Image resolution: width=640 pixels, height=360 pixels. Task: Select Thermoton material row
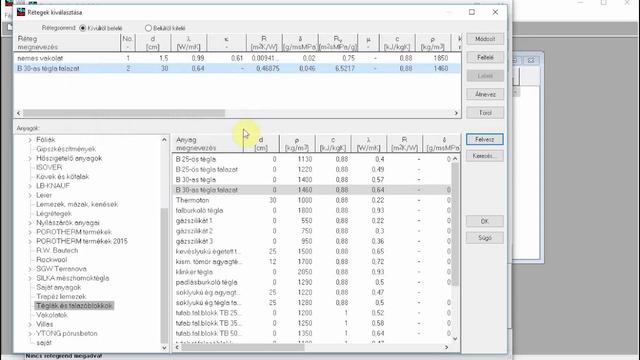pyautogui.click(x=312, y=200)
